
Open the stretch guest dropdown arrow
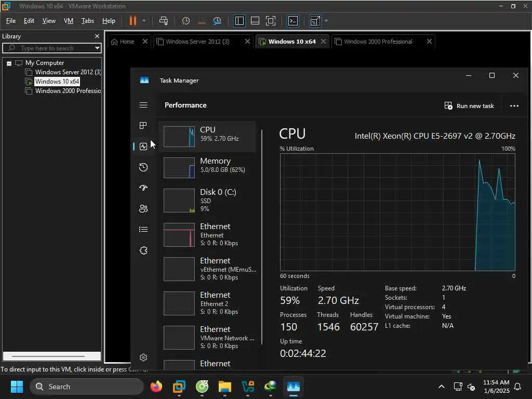326,21
